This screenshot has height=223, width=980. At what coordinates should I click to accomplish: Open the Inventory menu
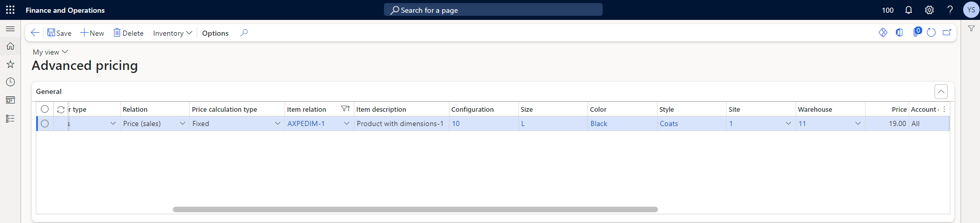[172, 33]
